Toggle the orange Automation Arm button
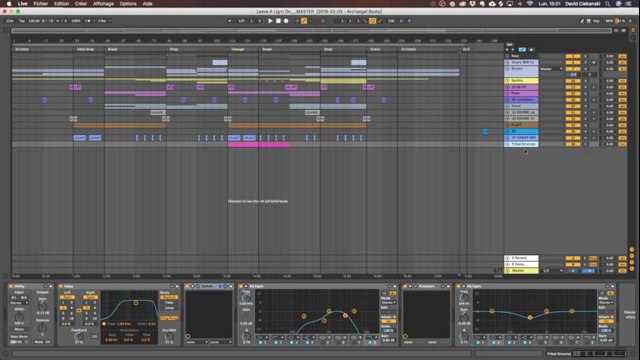 (304, 21)
